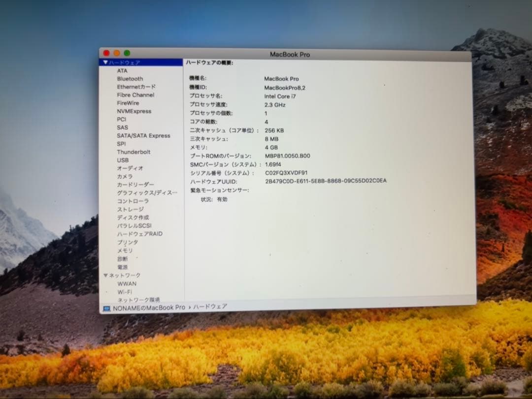The width and height of the screenshot is (532, 399).
Task: Open the Wi-Fi sidebar entry
Action: pos(125,292)
